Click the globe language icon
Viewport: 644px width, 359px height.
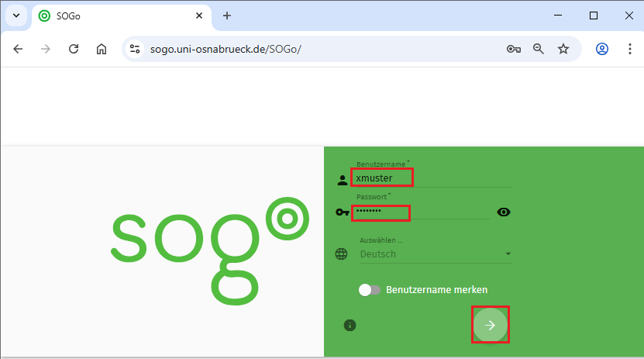(341, 254)
